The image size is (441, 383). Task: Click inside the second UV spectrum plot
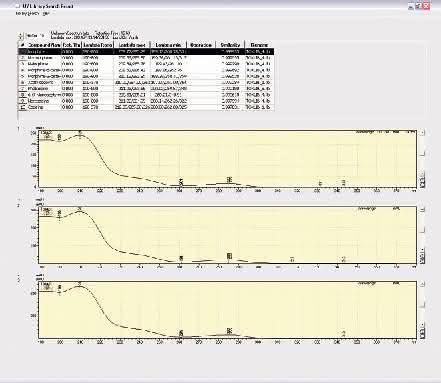click(227, 235)
